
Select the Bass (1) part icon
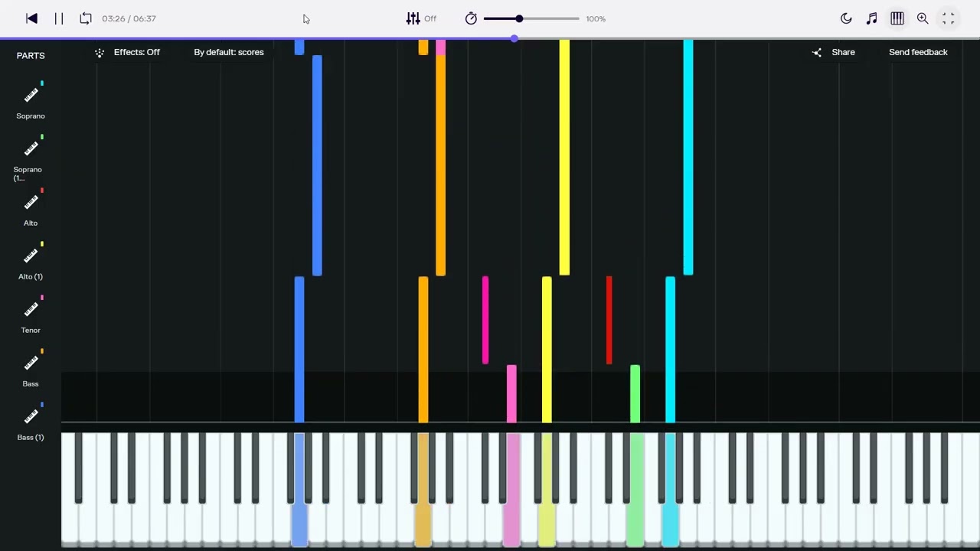coord(31,416)
